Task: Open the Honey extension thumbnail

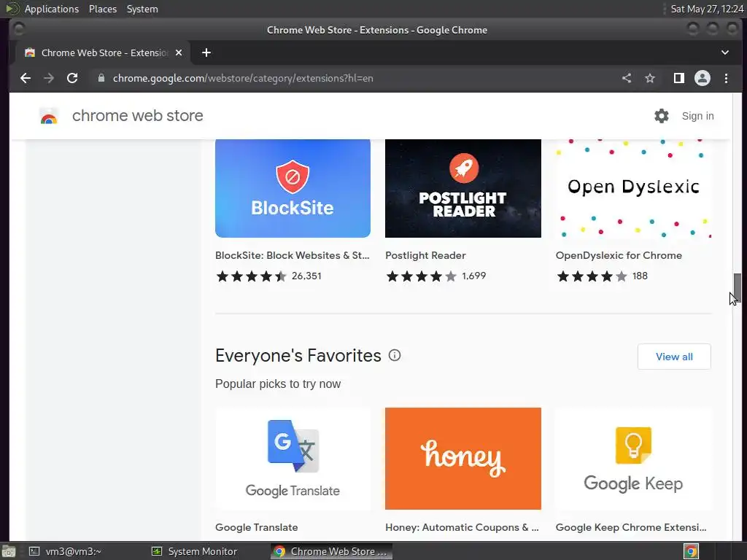Action: tap(463, 459)
